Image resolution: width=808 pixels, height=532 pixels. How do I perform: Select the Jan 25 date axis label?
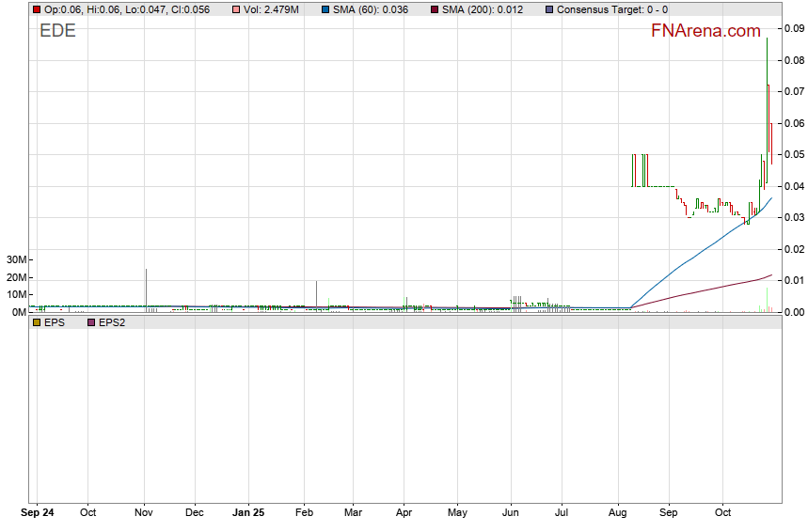tap(248, 514)
